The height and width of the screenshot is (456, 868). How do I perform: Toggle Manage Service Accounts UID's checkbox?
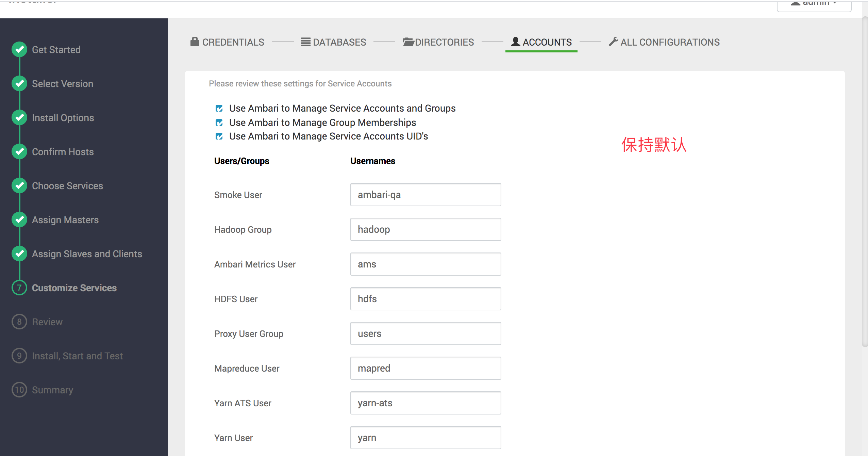click(219, 136)
